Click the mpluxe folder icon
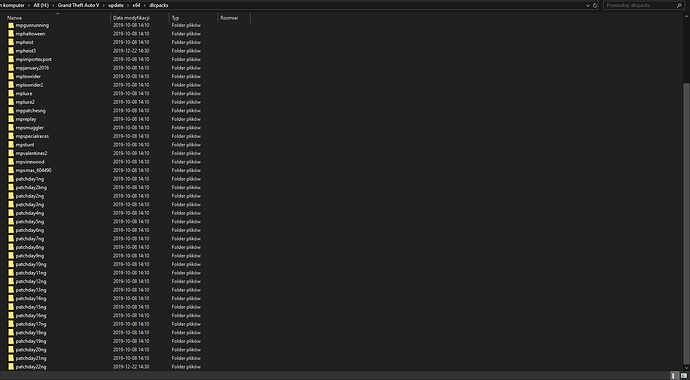 11,94
